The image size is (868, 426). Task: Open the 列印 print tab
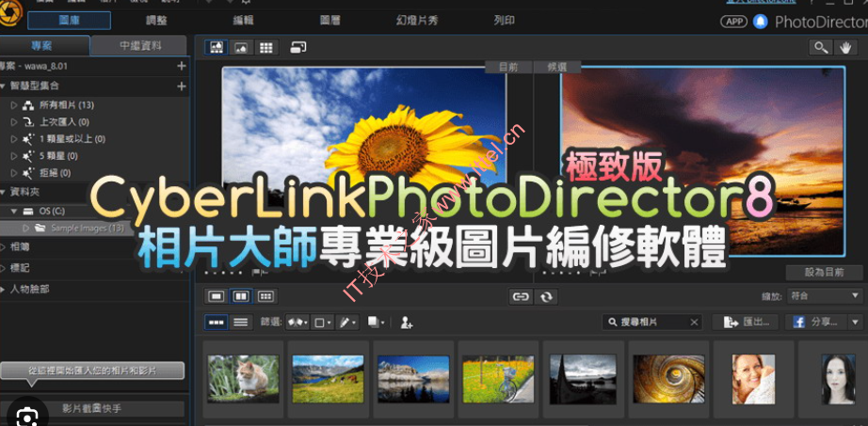pyautogui.click(x=505, y=21)
